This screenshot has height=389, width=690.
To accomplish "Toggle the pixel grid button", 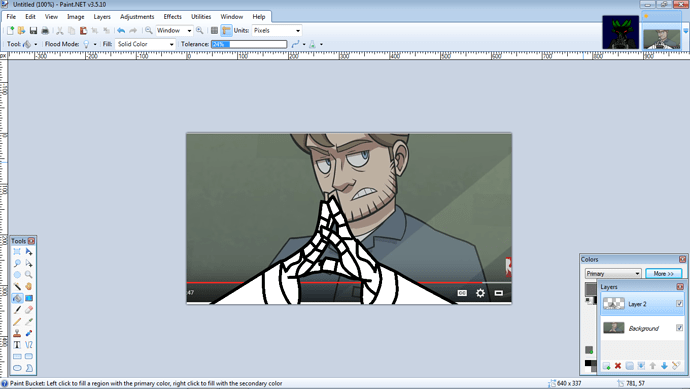I will 214,30.
